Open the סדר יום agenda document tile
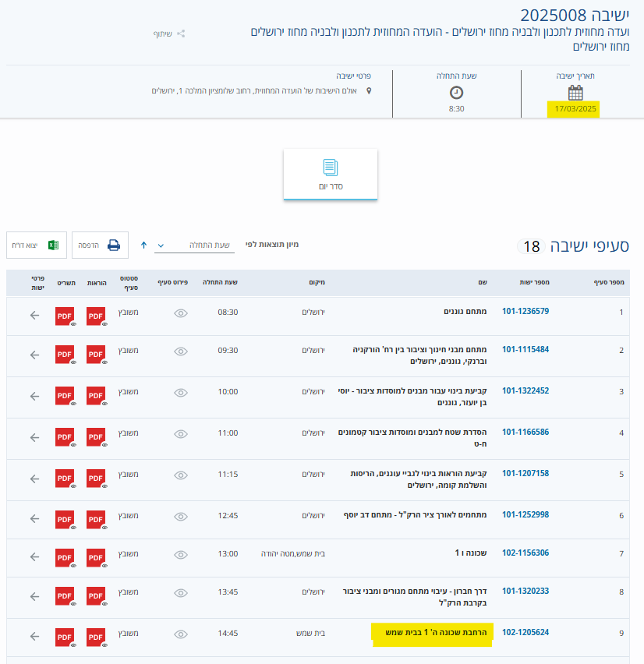This screenshot has height=664, width=644. click(331, 174)
